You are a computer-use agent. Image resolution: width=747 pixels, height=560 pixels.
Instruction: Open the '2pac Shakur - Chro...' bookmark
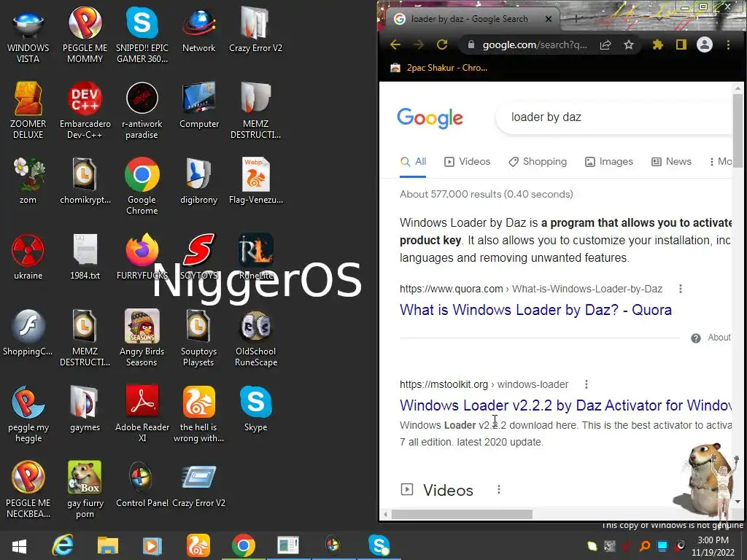438,68
